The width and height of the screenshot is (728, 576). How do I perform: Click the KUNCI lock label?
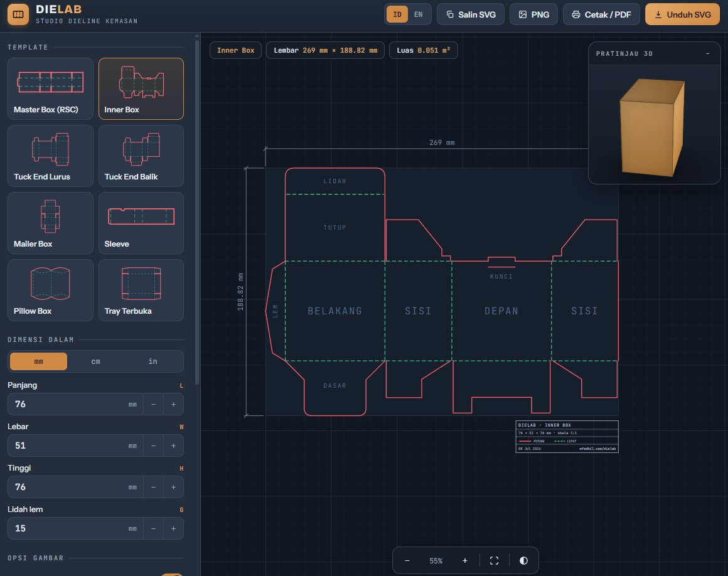(x=501, y=277)
